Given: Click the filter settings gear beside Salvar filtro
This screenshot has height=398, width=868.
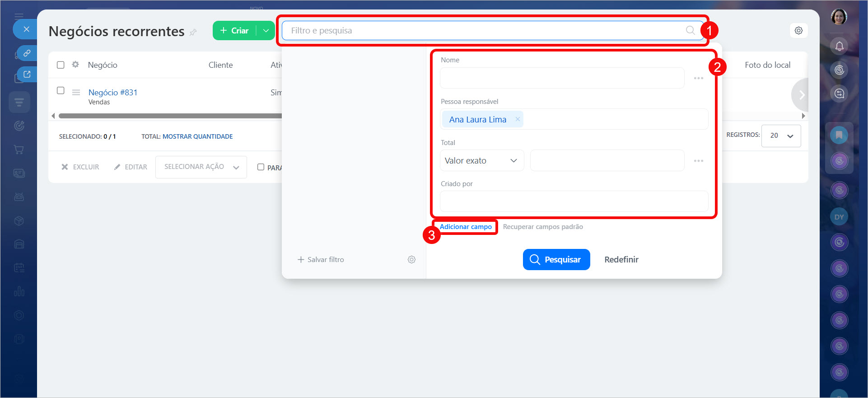Looking at the screenshot, I should click(x=411, y=260).
